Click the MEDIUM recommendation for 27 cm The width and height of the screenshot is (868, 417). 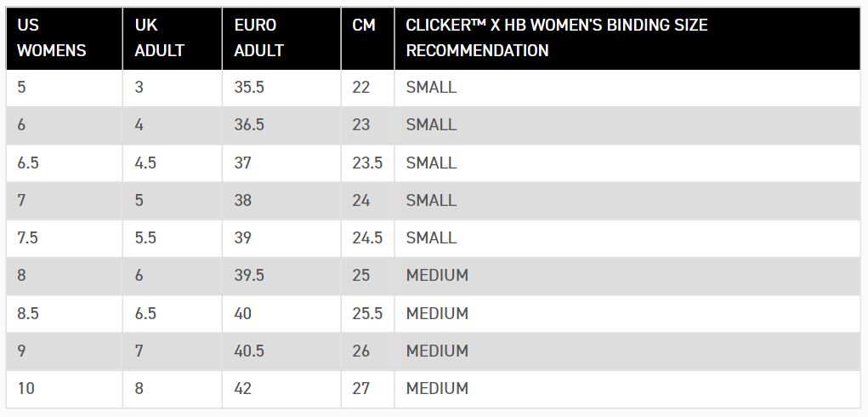437,388
